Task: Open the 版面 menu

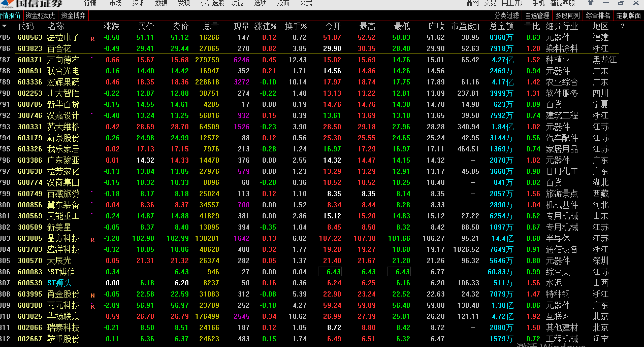Action: [283, 3]
